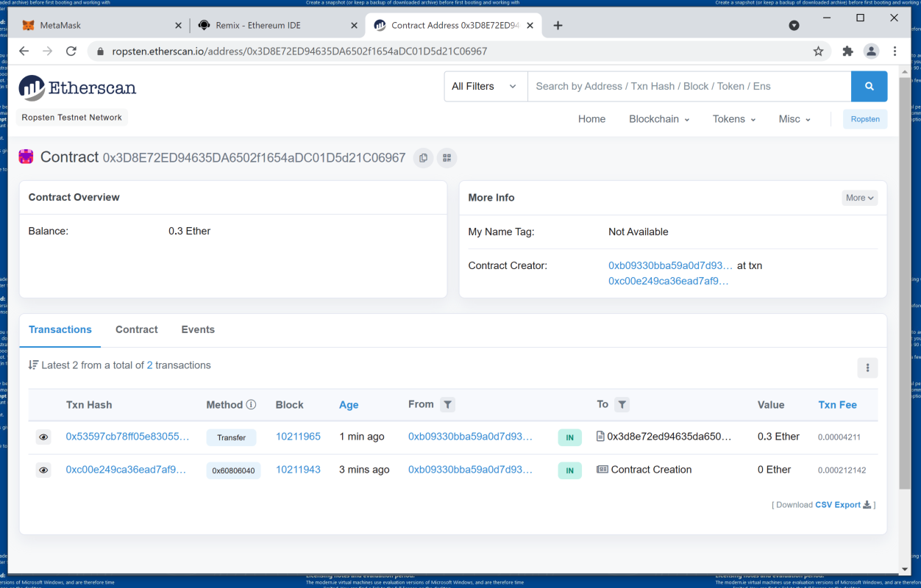Open block 10211965 link
This screenshot has width=921, height=588.
298,437
